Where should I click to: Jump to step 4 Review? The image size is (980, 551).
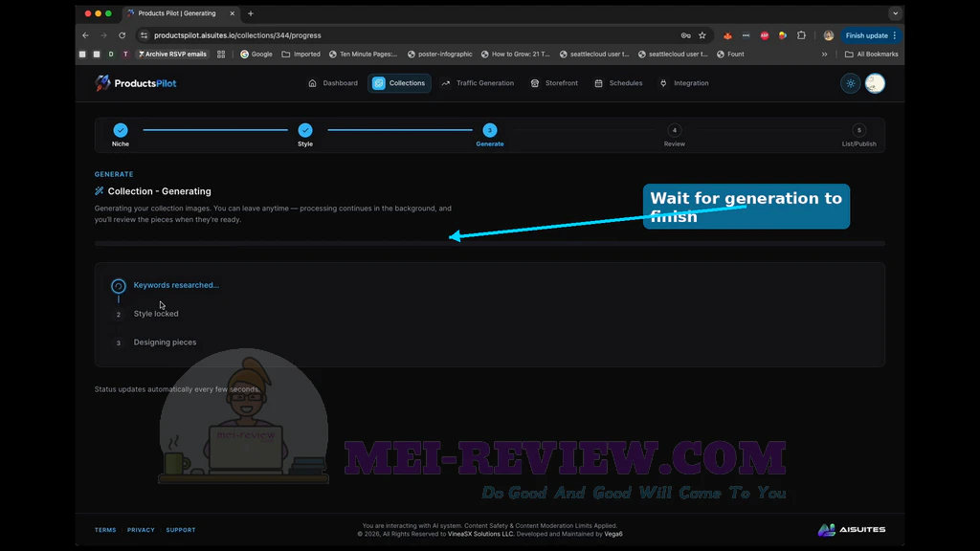tap(675, 130)
